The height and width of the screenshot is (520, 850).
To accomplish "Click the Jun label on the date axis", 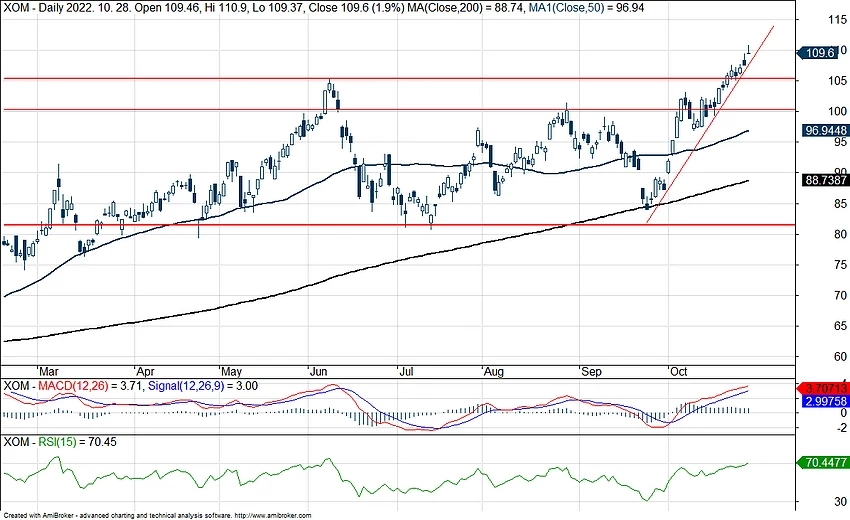I will pyautogui.click(x=318, y=371).
